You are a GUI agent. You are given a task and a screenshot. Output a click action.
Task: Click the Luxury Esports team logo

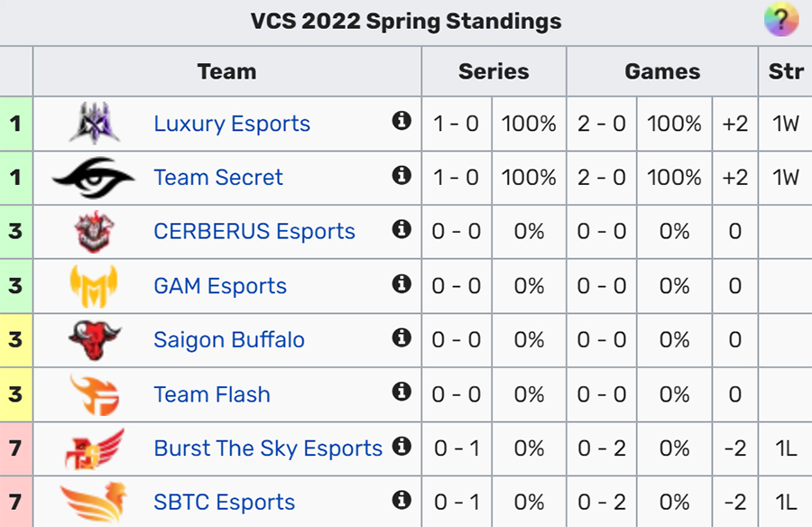94,124
